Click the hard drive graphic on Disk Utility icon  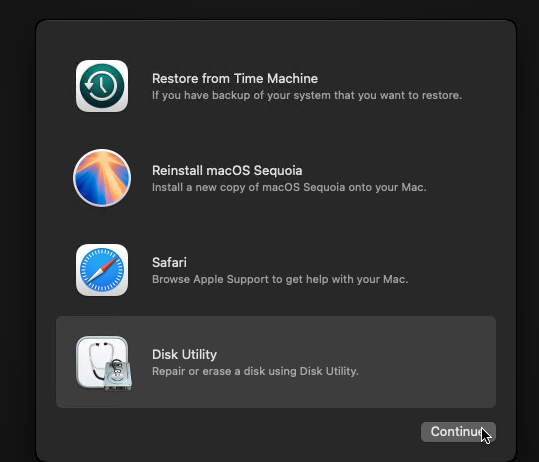118,375
